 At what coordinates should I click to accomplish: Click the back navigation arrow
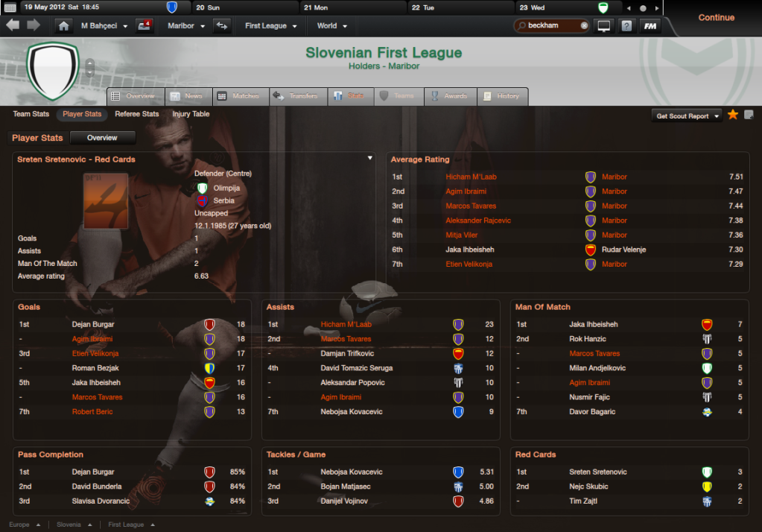click(13, 25)
